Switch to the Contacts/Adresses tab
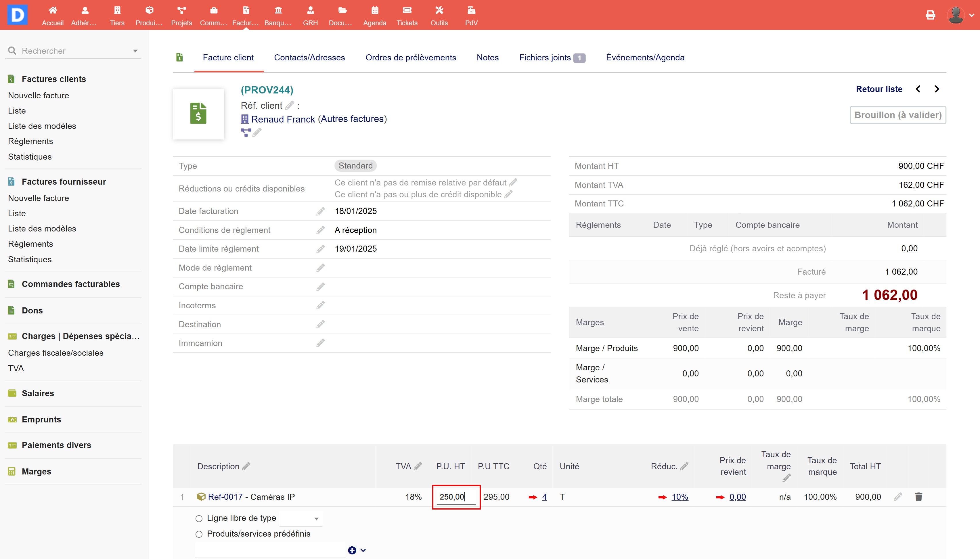Image resolution: width=980 pixels, height=559 pixels. [x=309, y=58]
